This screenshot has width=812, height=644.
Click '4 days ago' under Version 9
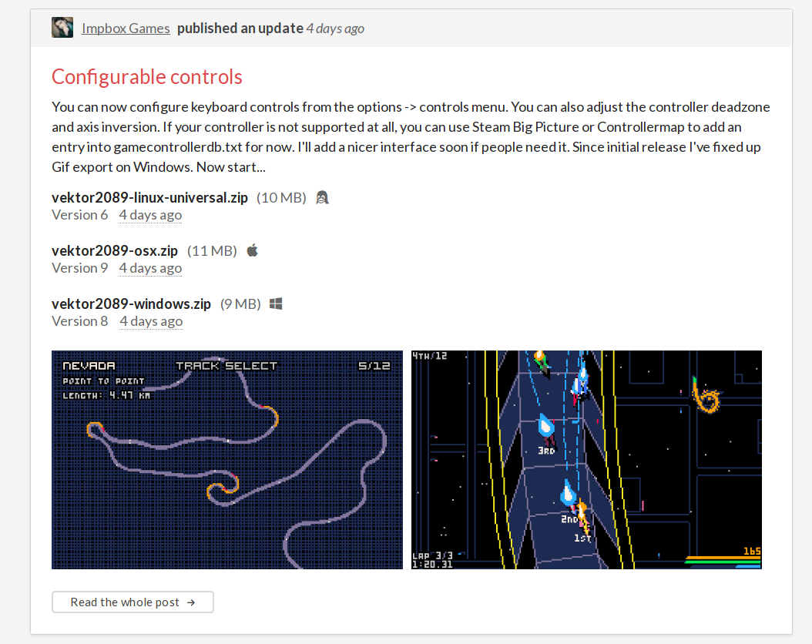[150, 268]
